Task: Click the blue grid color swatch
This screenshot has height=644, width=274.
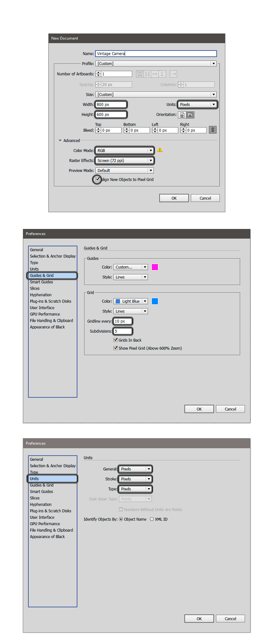Action: point(155,301)
